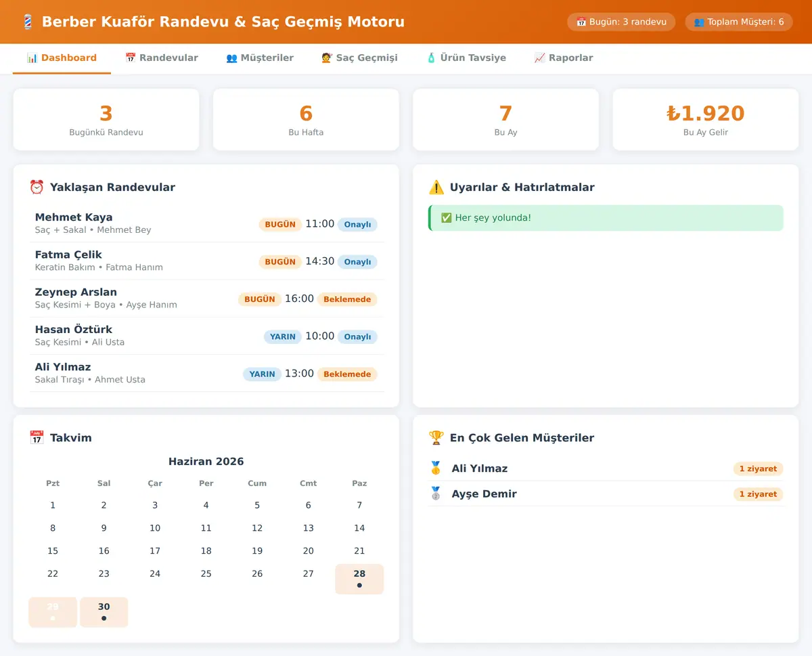Click the calendar icon beside Takvim heading
Screen dimensions: 812x656
pyautogui.click(x=37, y=438)
